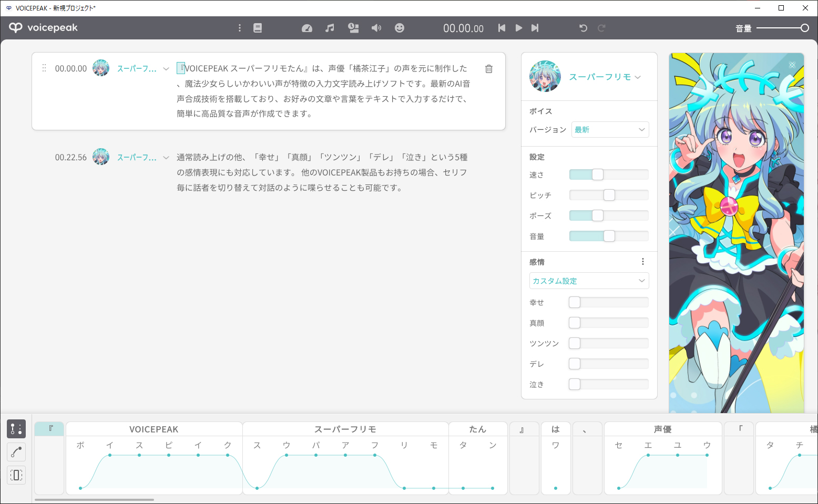Click narrator avatar of the 00.00.00 block
Screen dimensions: 818x504
tap(101, 68)
